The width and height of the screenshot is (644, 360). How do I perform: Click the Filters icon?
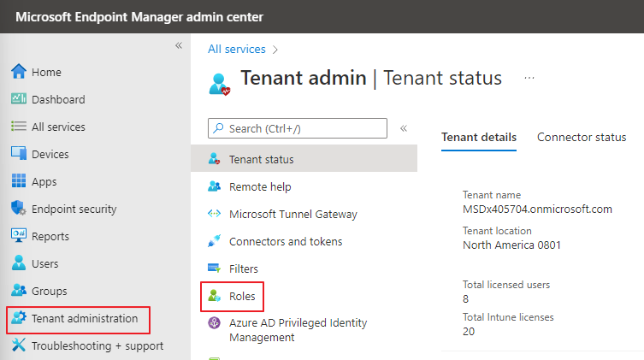pos(214,268)
